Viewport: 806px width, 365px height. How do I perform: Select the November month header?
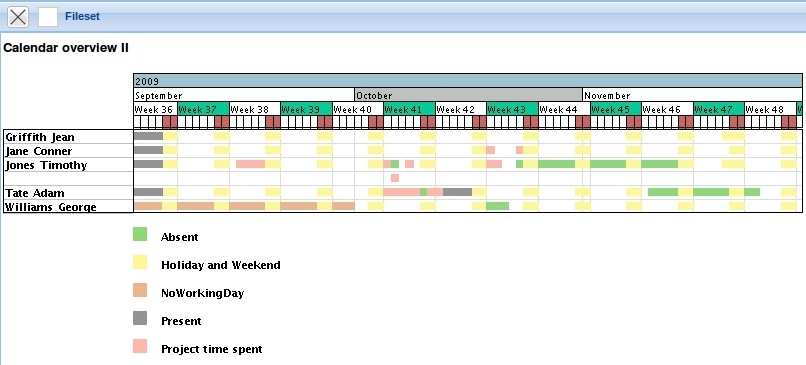click(692, 95)
